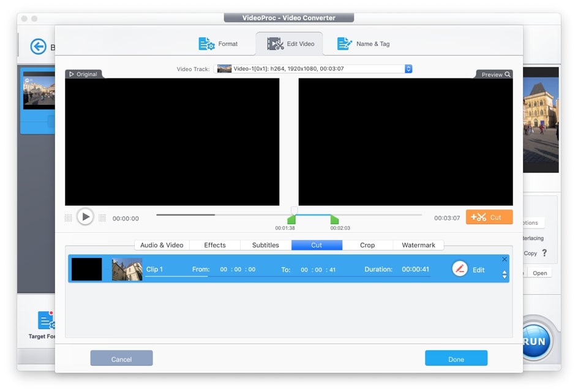Click the Duration value 00:00:41
Screen dimensions: 578x392
pyautogui.click(x=415, y=269)
